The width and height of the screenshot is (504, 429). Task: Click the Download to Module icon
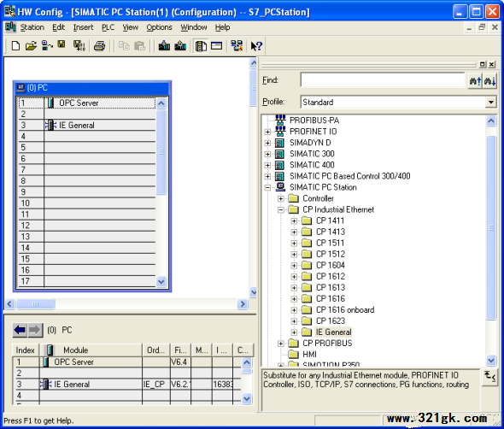(164, 45)
